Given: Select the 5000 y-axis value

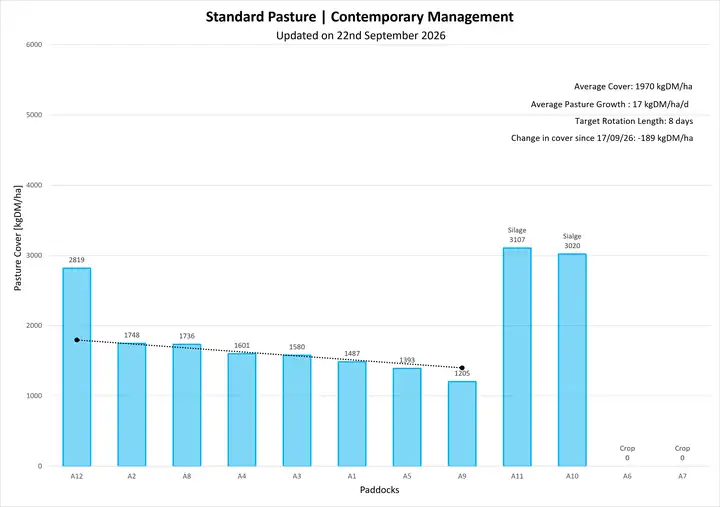Looking at the screenshot, I should [x=34, y=115].
